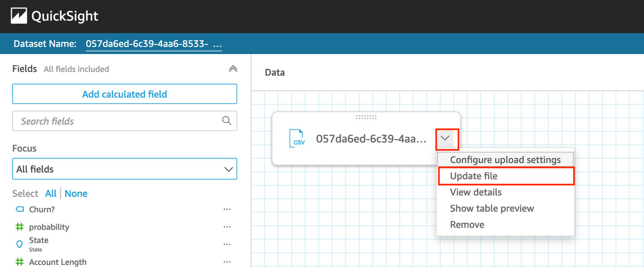This screenshot has width=644, height=268.
Task: Choose View details menu entry
Action: (x=506, y=192)
